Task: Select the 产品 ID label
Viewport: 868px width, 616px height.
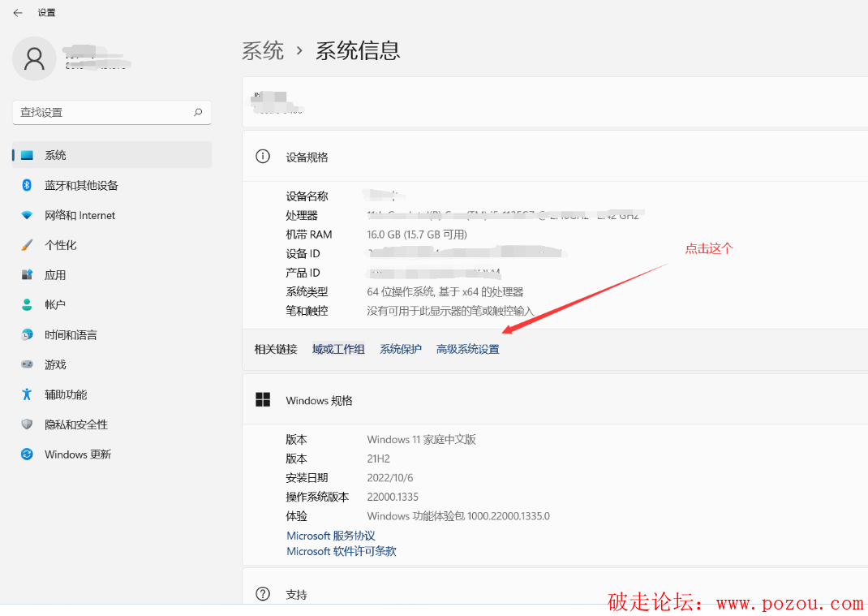Action: [x=303, y=273]
